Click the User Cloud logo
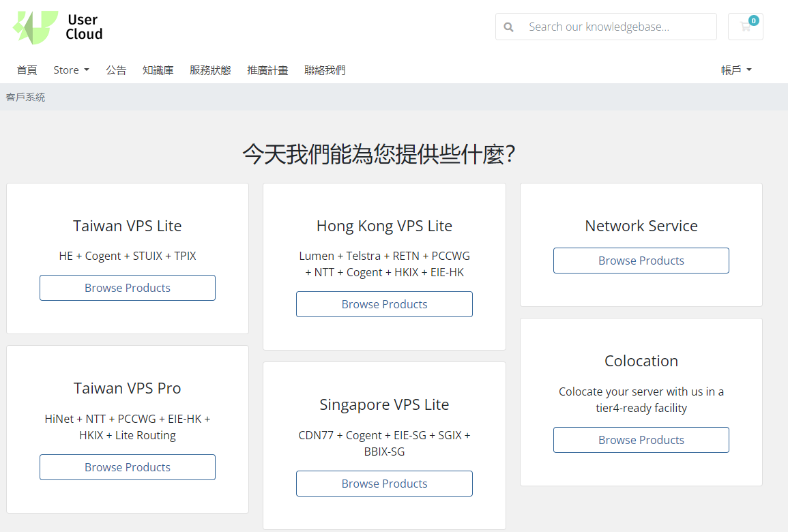The height and width of the screenshot is (532, 788). pyautogui.click(x=58, y=27)
